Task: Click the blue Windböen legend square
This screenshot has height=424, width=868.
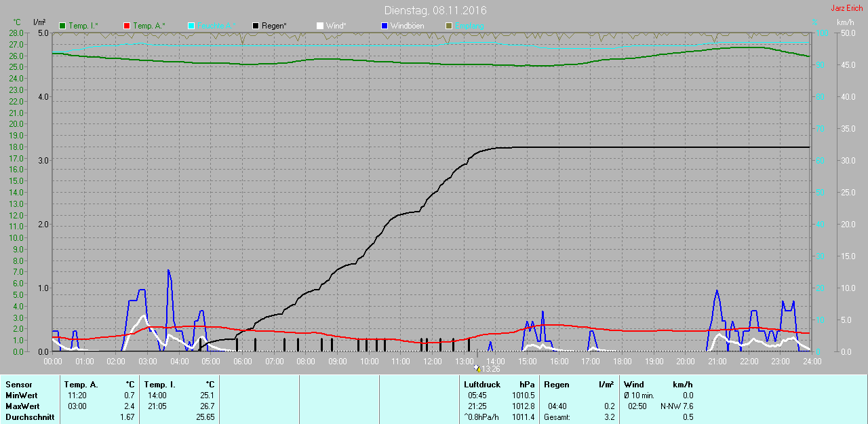Action: click(x=384, y=26)
